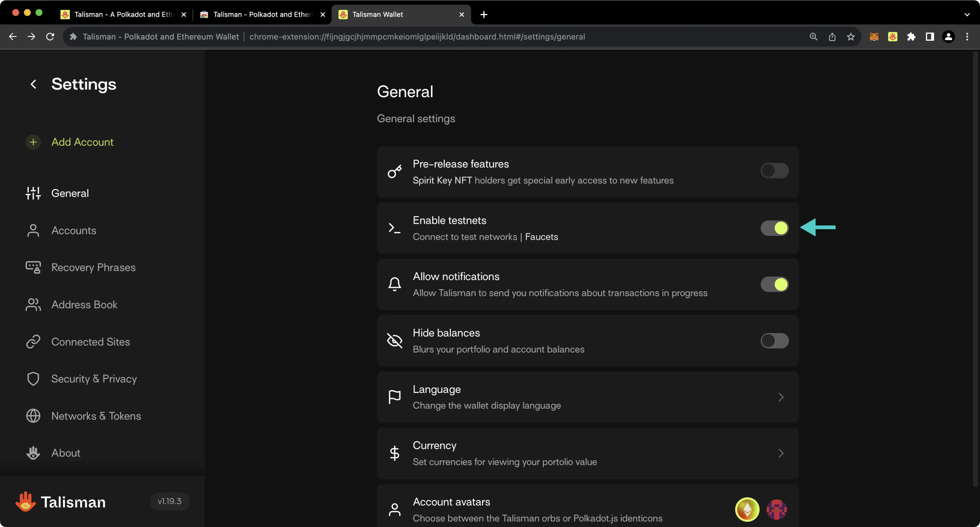Open the Language settings row
This screenshot has height=527, width=980.
click(x=588, y=397)
